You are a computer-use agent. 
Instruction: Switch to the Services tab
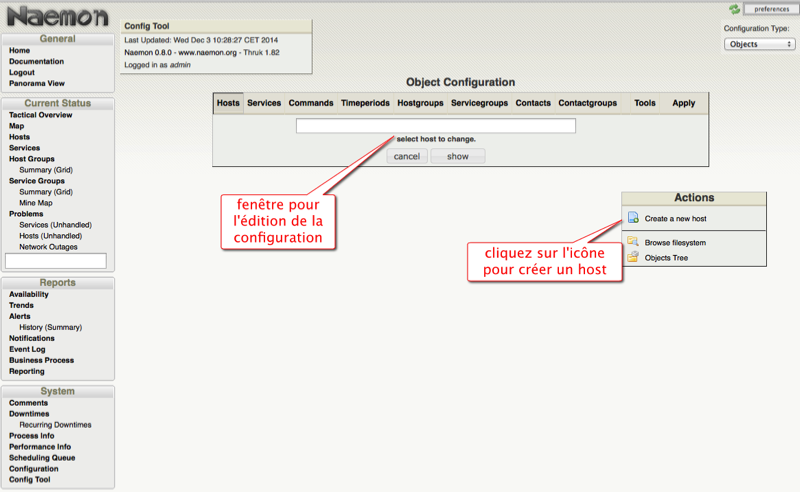pyautogui.click(x=264, y=103)
